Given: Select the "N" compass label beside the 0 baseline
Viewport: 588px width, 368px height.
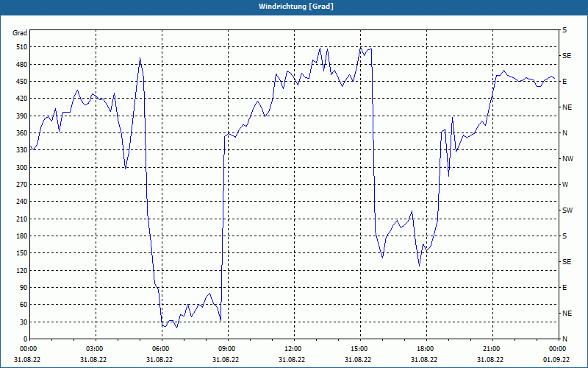Looking at the screenshot, I should (x=564, y=339).
